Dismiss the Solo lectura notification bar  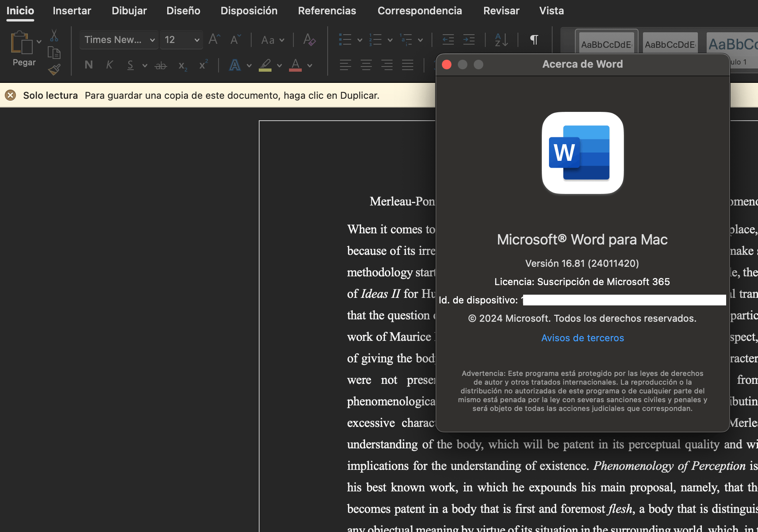(x=10, y=95)
